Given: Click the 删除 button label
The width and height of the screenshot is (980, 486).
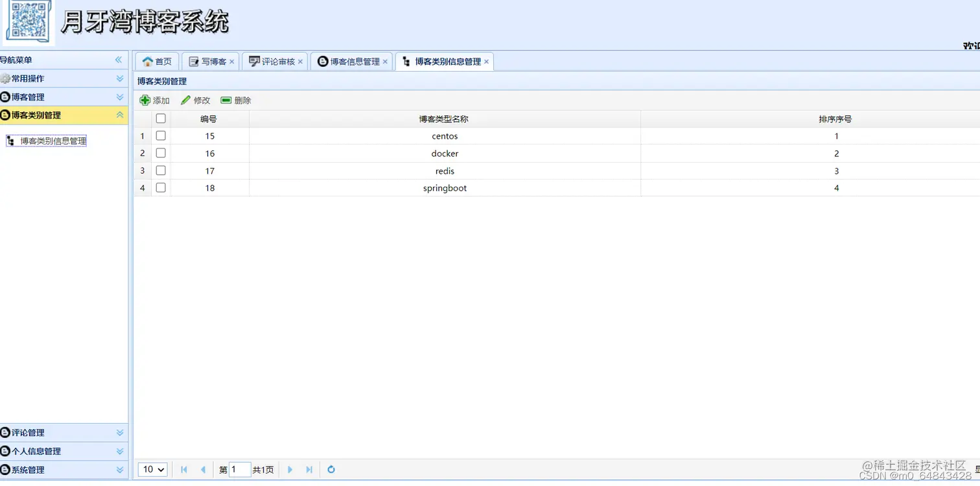Looking at the screenshot, I should 242,100.
